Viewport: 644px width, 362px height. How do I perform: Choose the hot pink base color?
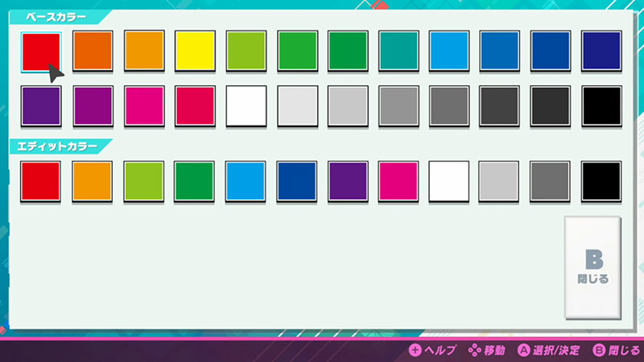click(144, 105)
